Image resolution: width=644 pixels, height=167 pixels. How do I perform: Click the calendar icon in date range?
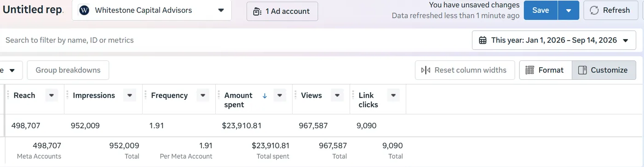[483, 40]
